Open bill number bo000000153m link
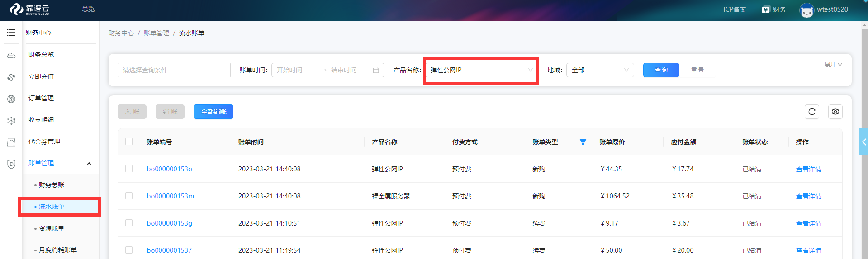This screenshot has height=259, width=868. coord(171,196)
